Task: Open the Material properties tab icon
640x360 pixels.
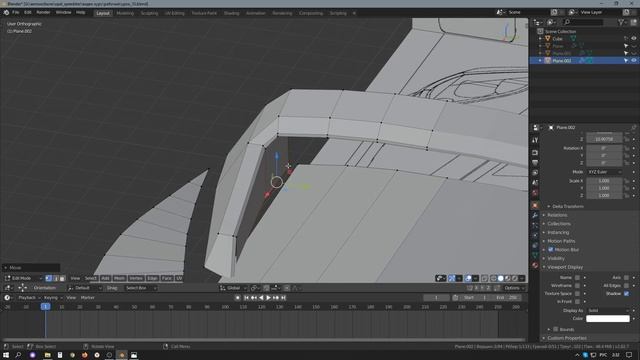Action: click(x=535, y=265)
